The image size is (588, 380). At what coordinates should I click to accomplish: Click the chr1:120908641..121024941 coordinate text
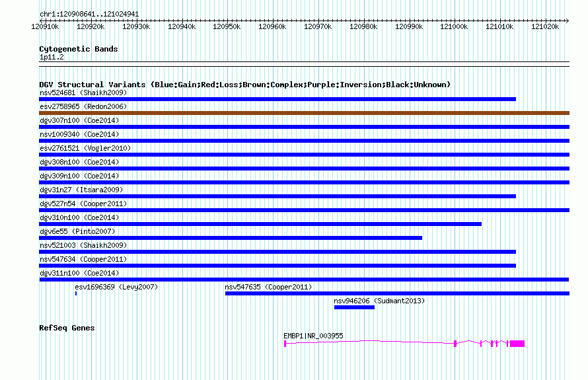coord(89,15)
